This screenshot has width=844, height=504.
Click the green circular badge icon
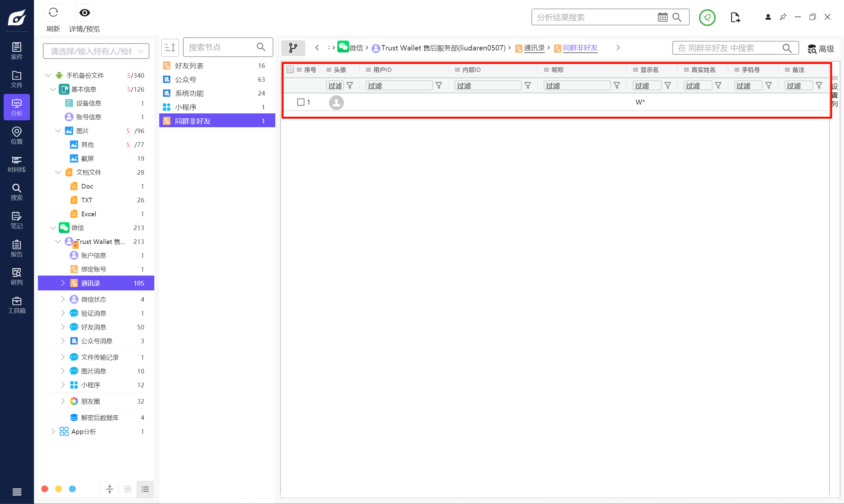click(x=707, y=17)
